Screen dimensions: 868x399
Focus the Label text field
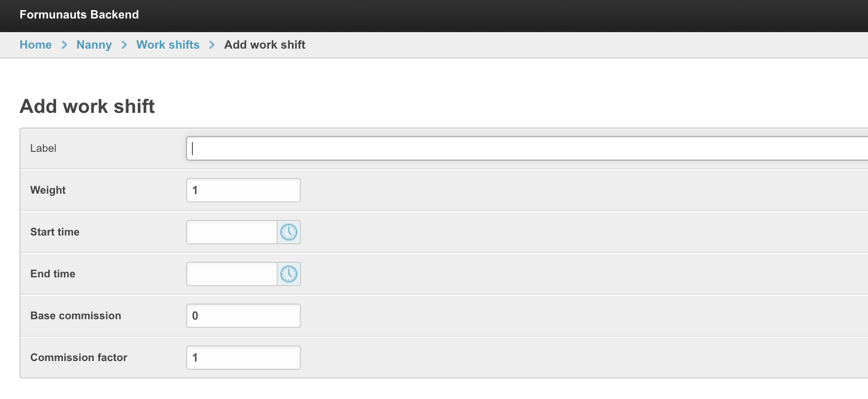527,148
